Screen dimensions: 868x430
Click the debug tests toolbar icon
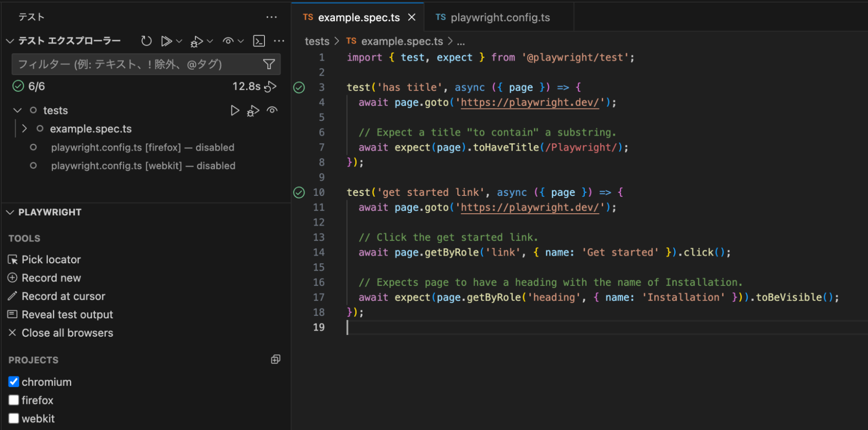pyautogui.click(x=197, y=41)
